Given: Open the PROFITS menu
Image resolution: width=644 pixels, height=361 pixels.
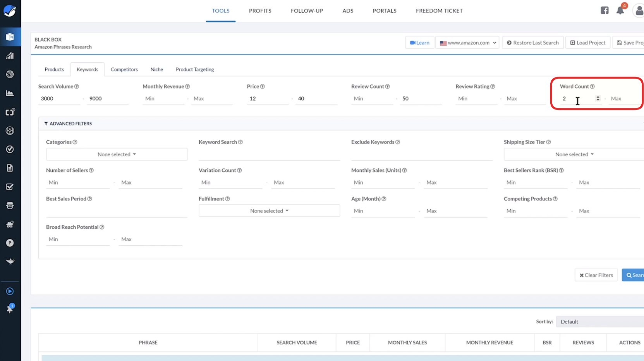Looking at the screenshot, I should [x=260, y=11].
